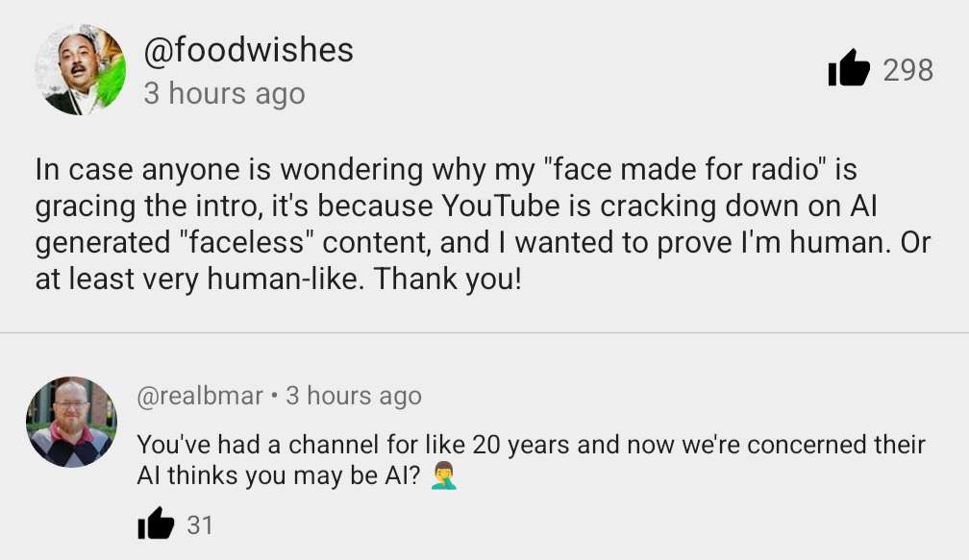Screen dimensions: 969x560
Task: Click the quoted word "faceless"
Action: (246, 242)
